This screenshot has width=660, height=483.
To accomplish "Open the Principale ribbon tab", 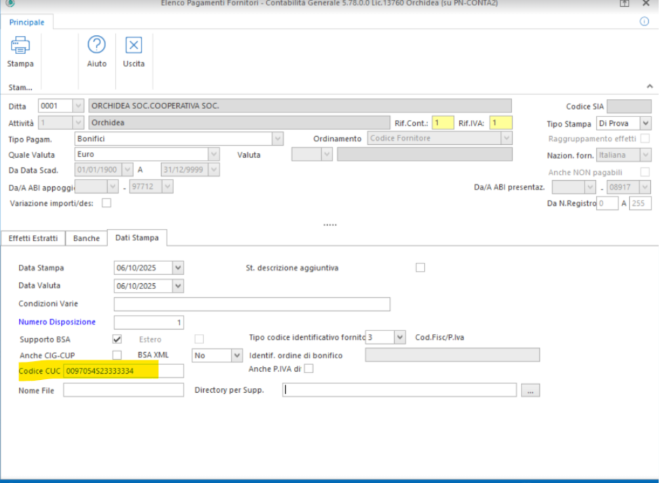I will pyautogui.click(x=29, y=19).
